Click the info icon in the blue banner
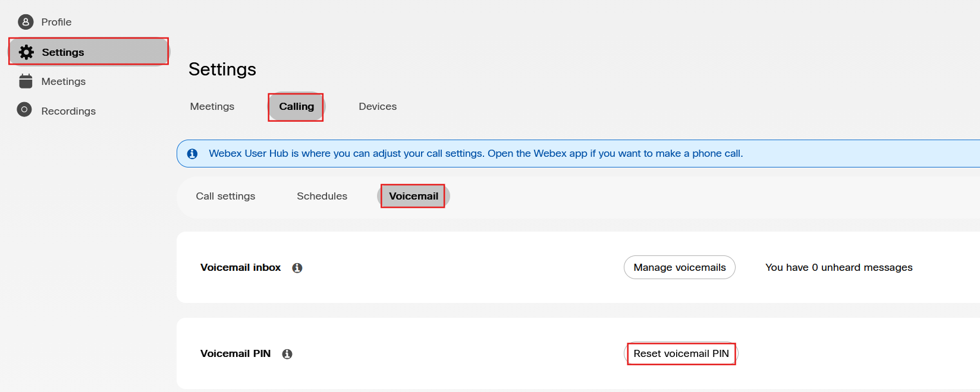The width and height of the screenshot is (980, 392). pos(192,154)
